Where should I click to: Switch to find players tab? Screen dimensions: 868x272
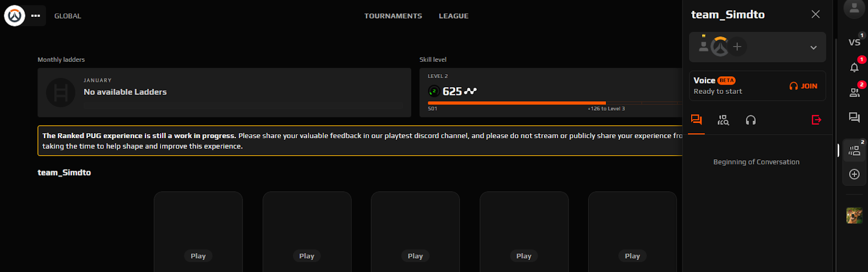pyautogui.click(x=723, y=120)
